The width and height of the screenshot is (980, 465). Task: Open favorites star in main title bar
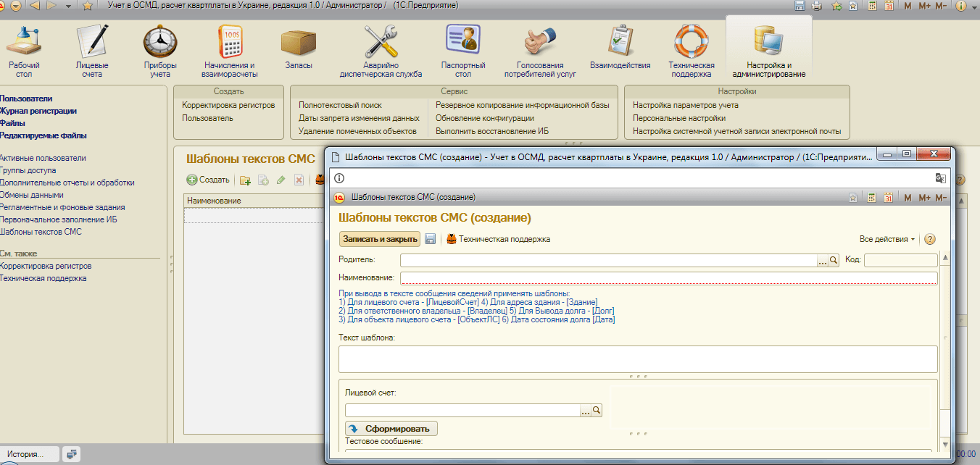tap(87, 6)
